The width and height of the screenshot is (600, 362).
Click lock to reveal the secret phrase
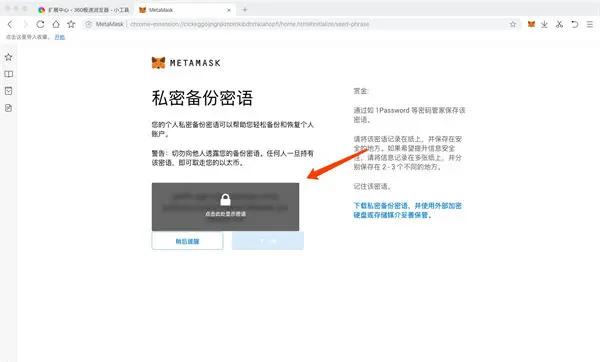[x=225, y=200]
